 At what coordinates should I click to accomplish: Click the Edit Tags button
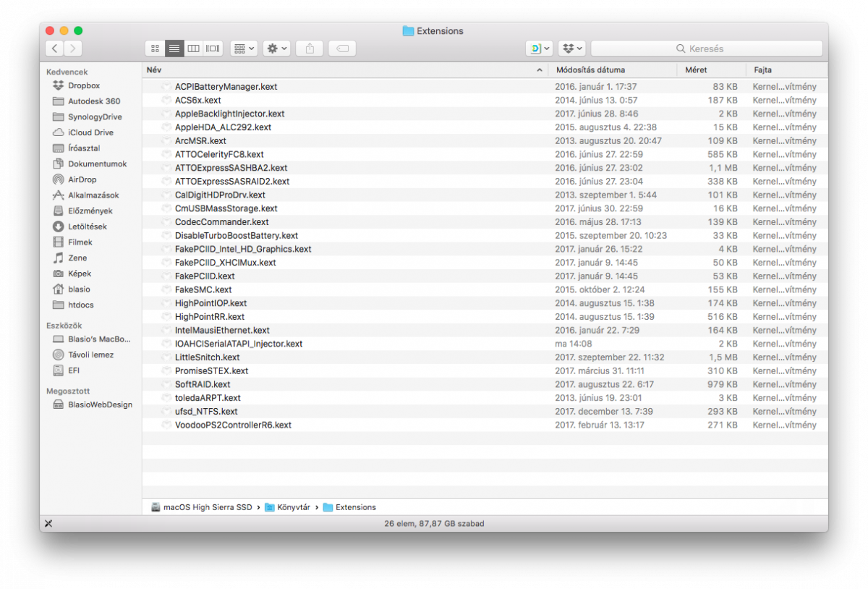click(342, 48)
